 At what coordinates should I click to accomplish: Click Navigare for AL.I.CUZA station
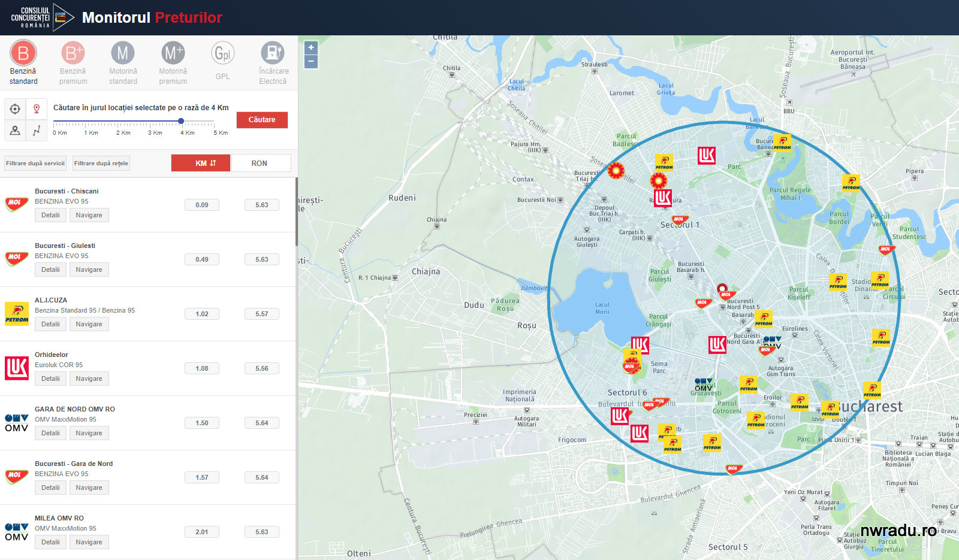(89, 324)
